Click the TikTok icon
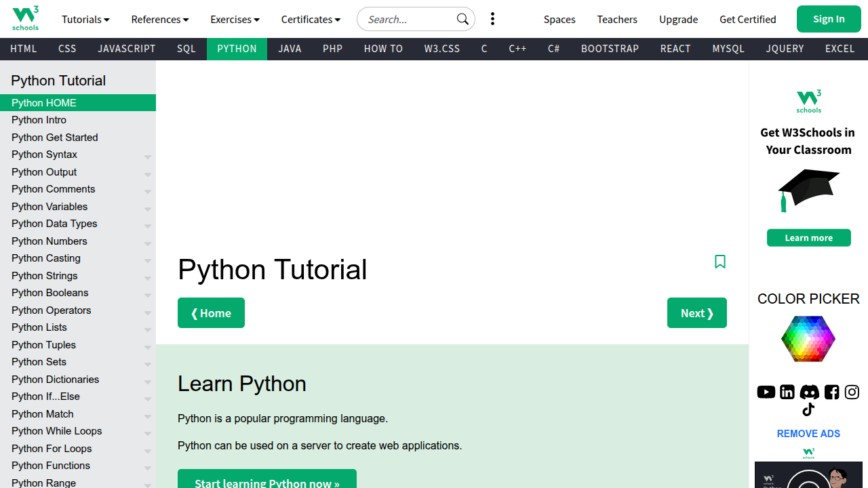Image resolution: width=868 pixels, height=488 pixels. click(x=808, y=409)
